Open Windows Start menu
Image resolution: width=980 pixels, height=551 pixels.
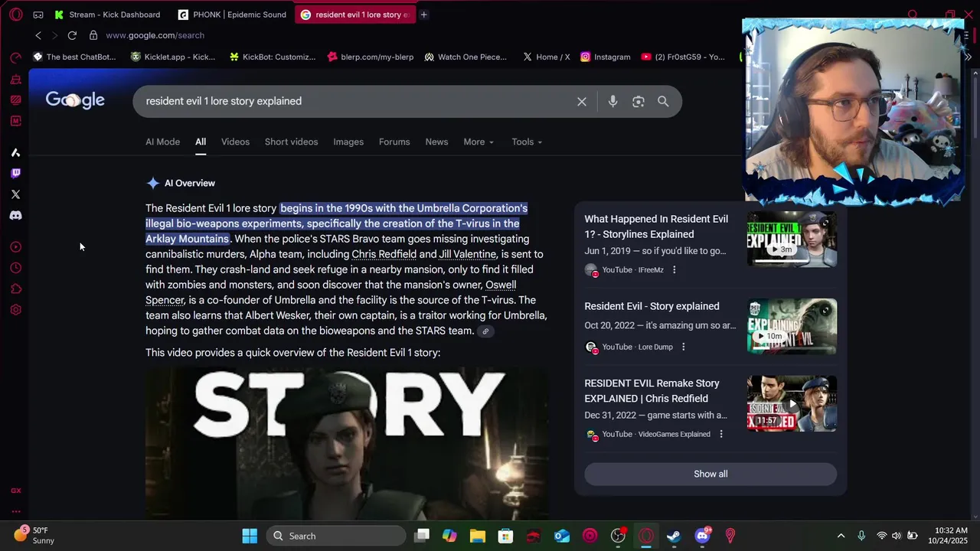pyautogui.click(x=250, y=536)
